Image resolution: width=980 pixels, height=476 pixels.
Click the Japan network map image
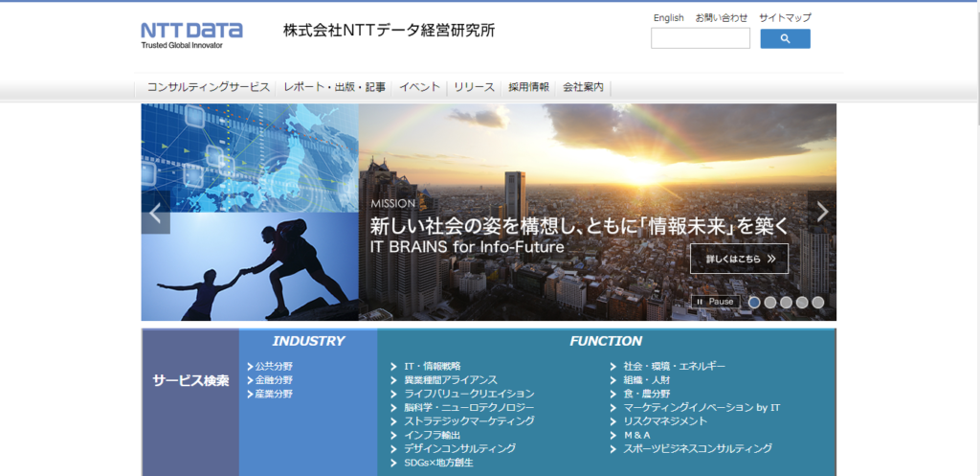250,158
